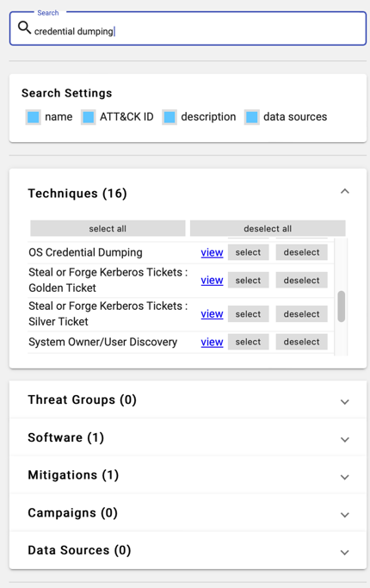Select System Owner/User Discovery technique
Image resolution: width=370 pixels, height=588 pixels.
pos(248,342)
